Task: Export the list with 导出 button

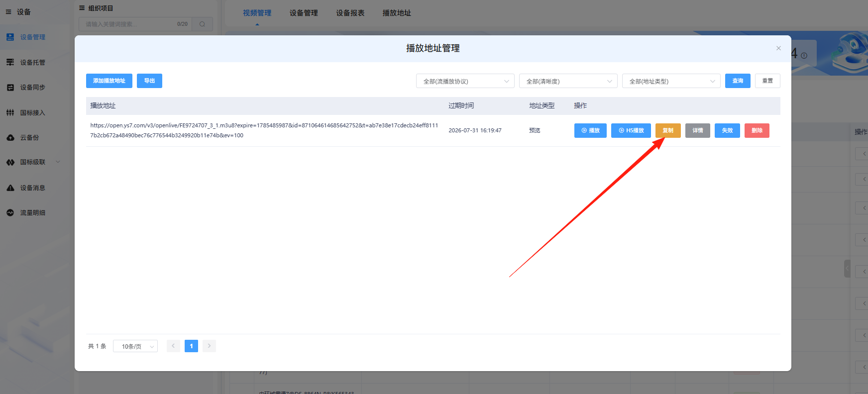Action: [149, 81]
